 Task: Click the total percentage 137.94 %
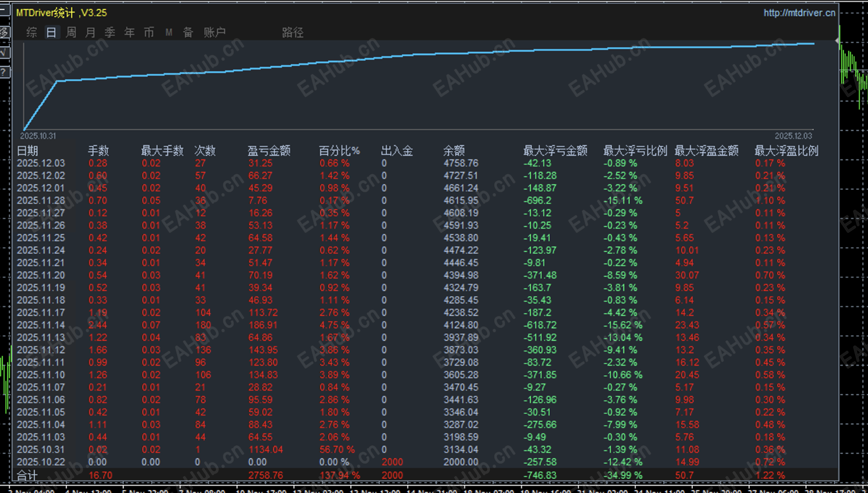[340, 475]
